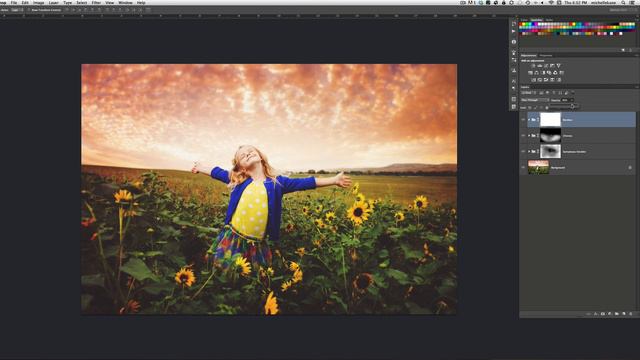Pick the yellow swatch in first row

click(524, 24)
